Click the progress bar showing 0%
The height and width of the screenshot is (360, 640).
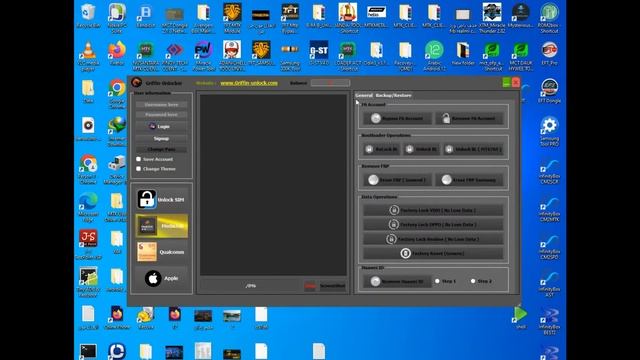pyautogui.click(x=251, y=286)
